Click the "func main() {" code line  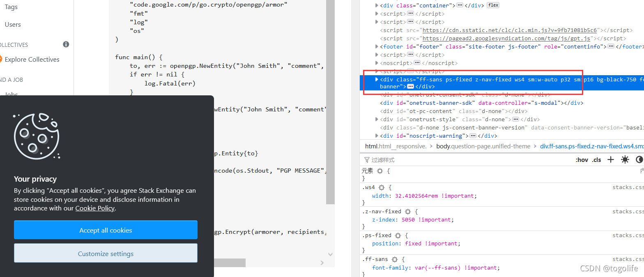139,57
